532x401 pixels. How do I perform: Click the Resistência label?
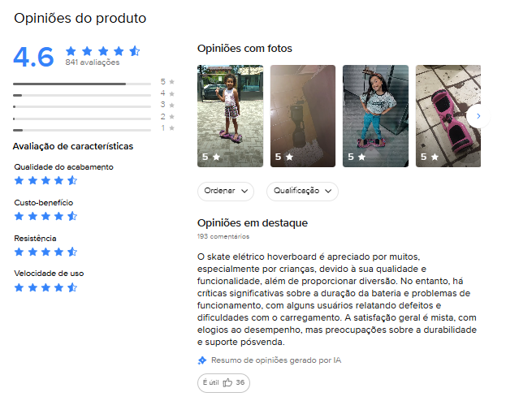[35, 239]
